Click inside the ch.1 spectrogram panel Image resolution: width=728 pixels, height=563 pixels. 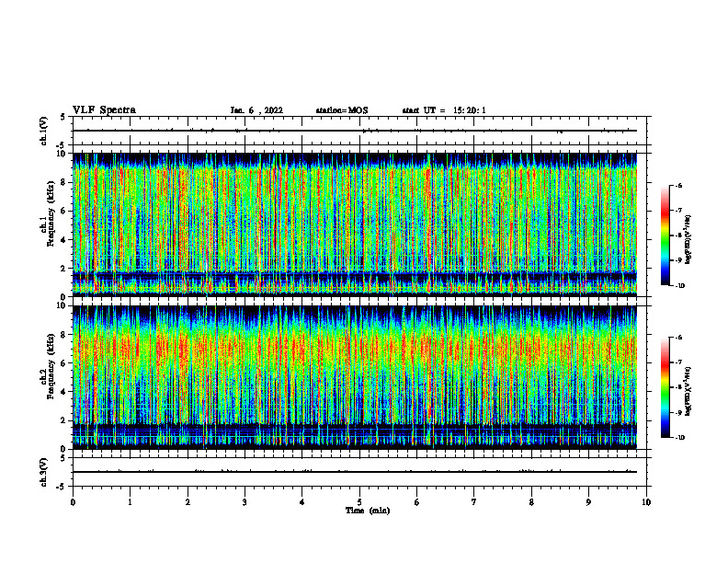point(355,224)
